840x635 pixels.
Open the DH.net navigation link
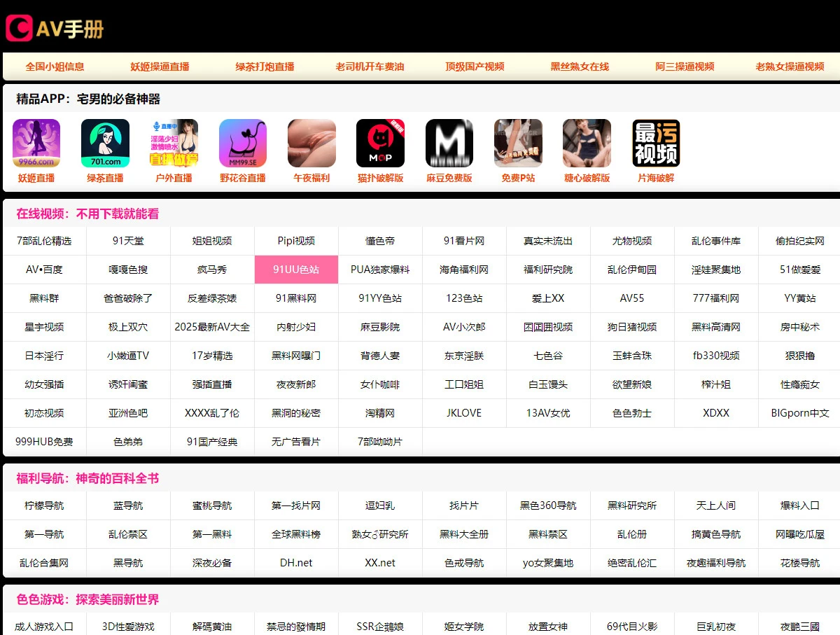(x=295, y=562)
